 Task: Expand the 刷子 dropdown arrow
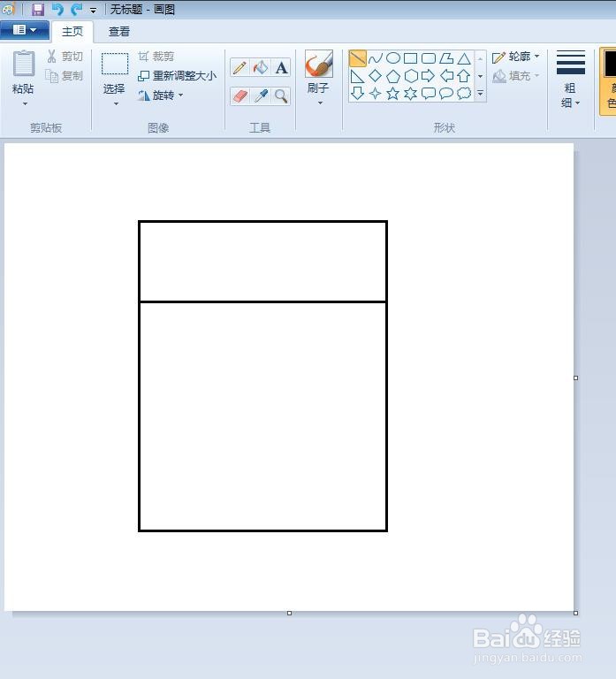(x=320, y=103)
